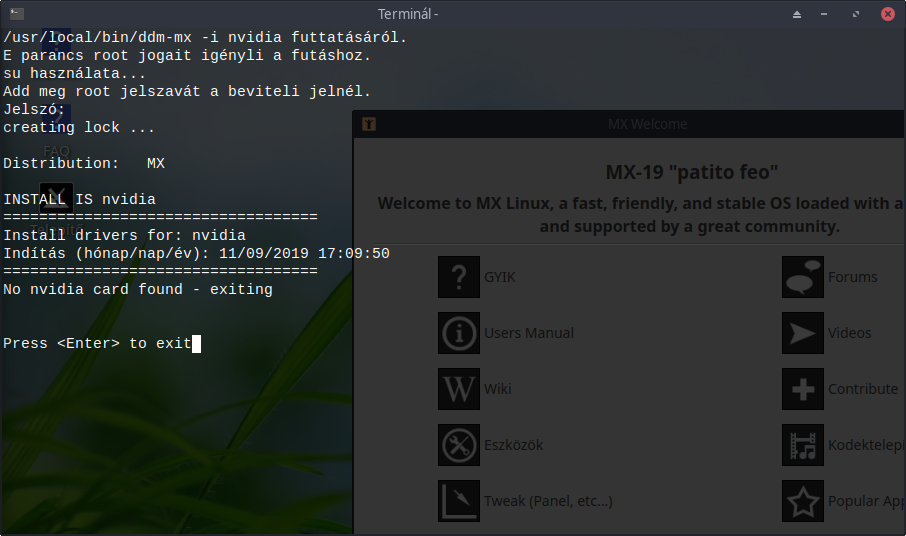The image size is (906, 536).
Task: Click the Wiki label
Action: 497,389
